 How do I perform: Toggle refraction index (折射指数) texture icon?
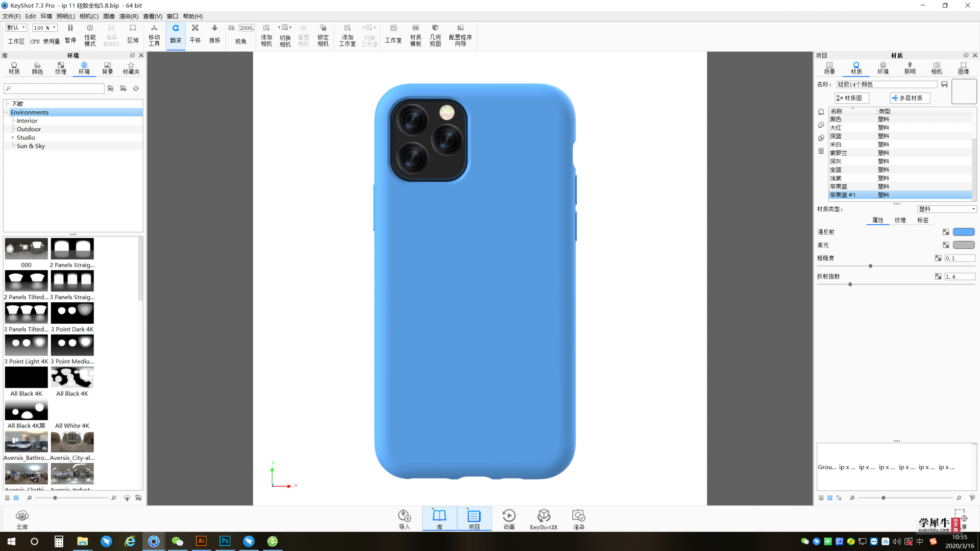(938, 277)
